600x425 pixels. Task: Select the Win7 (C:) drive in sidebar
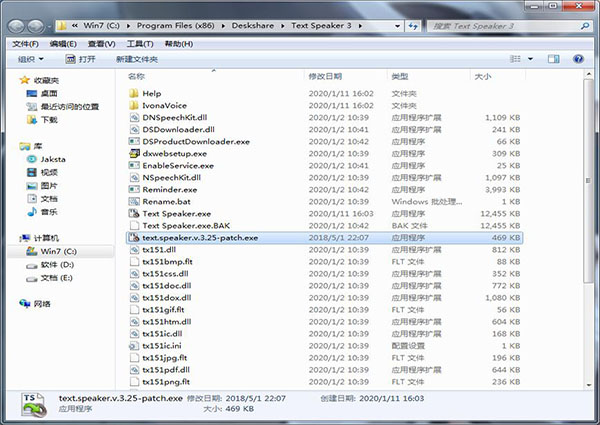tap(57, 251)
